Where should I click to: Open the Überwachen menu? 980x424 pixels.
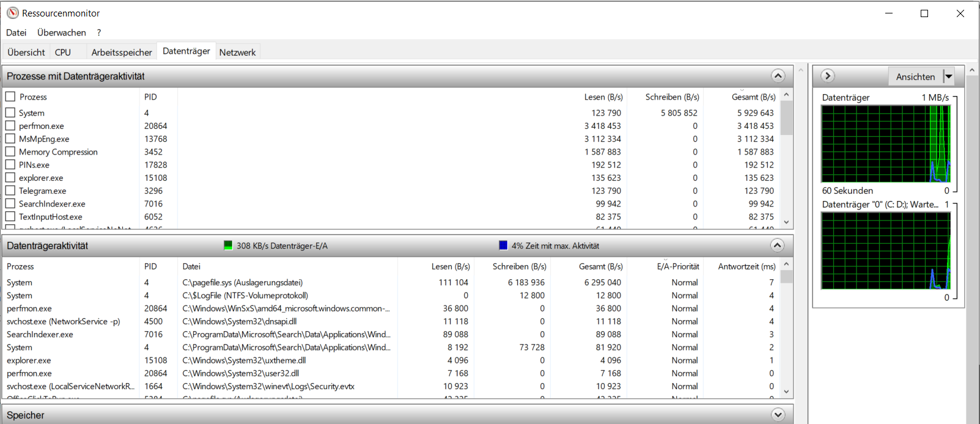tap(62, 32)
